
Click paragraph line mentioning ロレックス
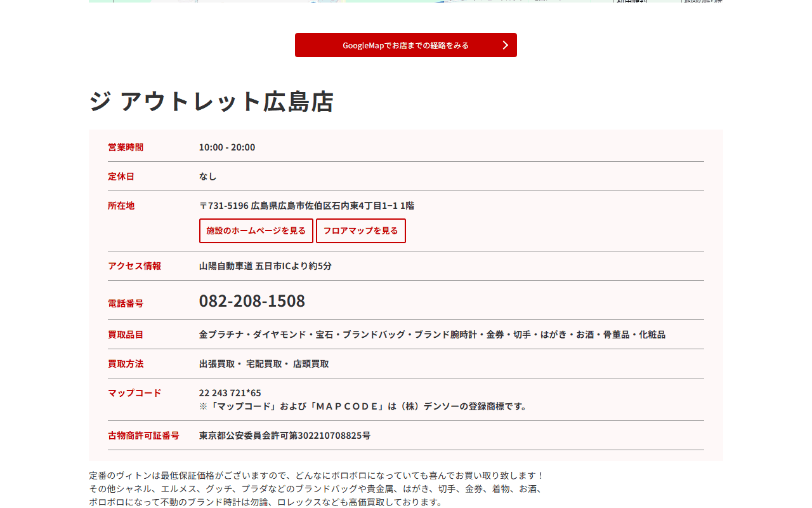click(x=265, y=502)
